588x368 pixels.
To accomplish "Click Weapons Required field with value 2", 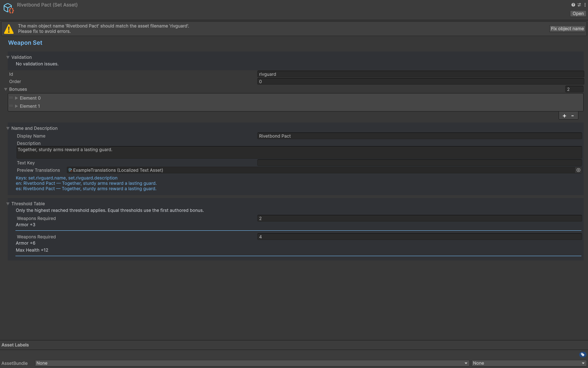I will pos(419,218).
